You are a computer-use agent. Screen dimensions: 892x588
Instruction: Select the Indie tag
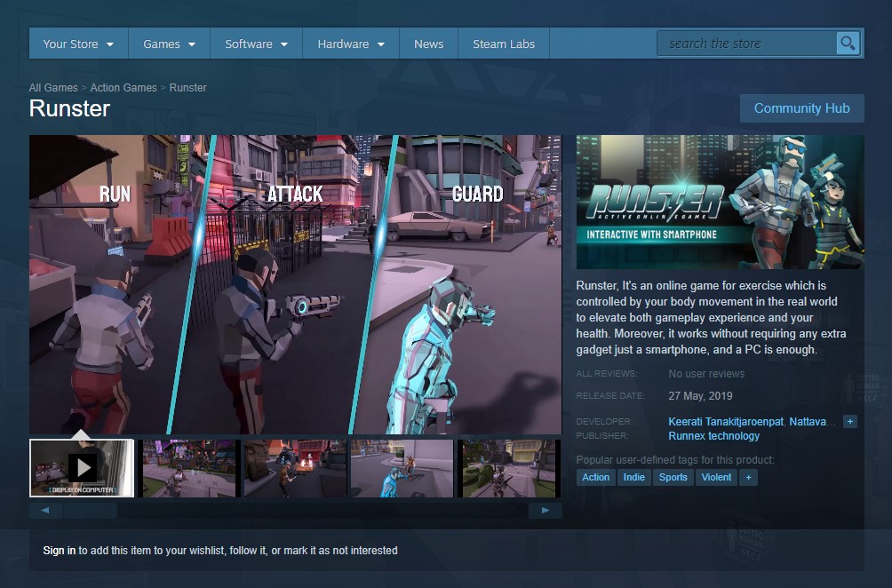click(633, 478)
